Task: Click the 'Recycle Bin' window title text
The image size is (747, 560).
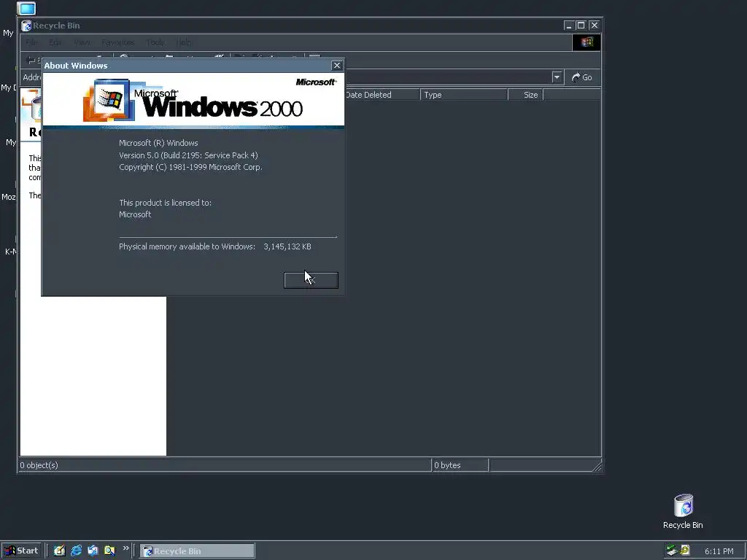Action: pos(56,26)
